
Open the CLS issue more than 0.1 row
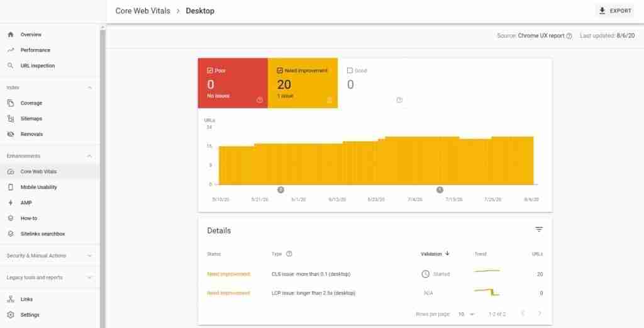375,274
